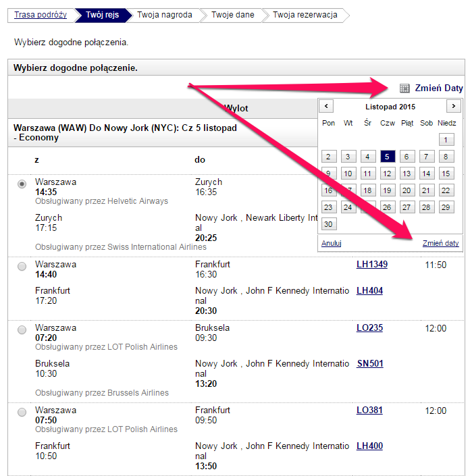Image resolution: width=470 pixels, height=476 pixels.
Task: Open flight details for LO381
Action: pyautogui.click(x=369, y=411)
